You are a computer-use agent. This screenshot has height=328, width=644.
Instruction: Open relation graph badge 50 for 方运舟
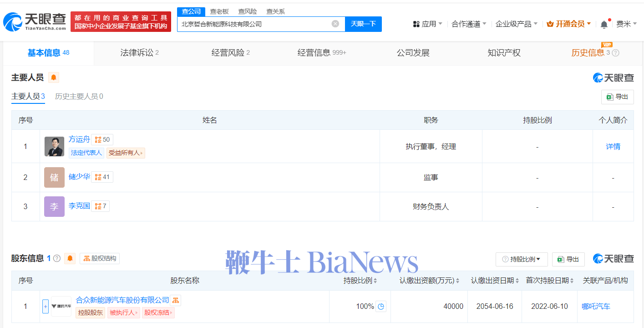[102, 139]
